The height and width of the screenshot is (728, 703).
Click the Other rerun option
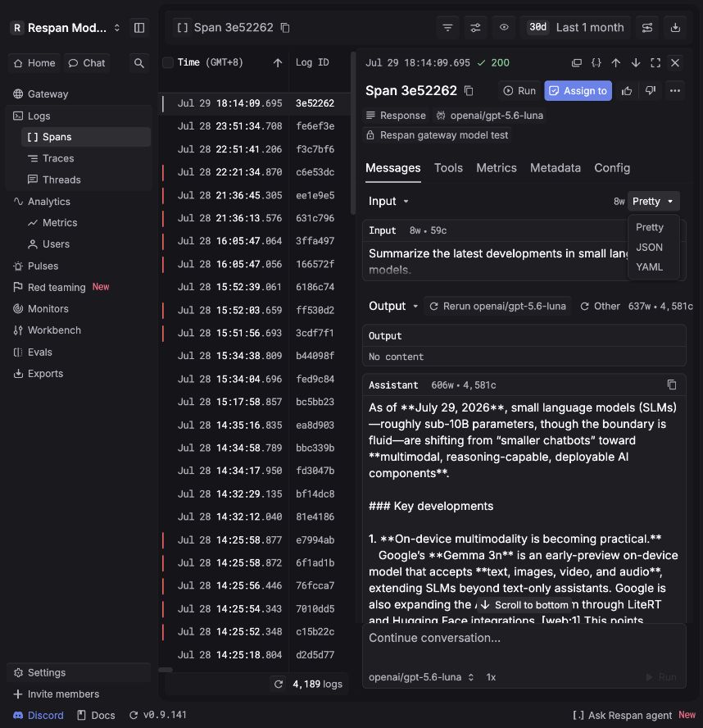coord(600,307)
